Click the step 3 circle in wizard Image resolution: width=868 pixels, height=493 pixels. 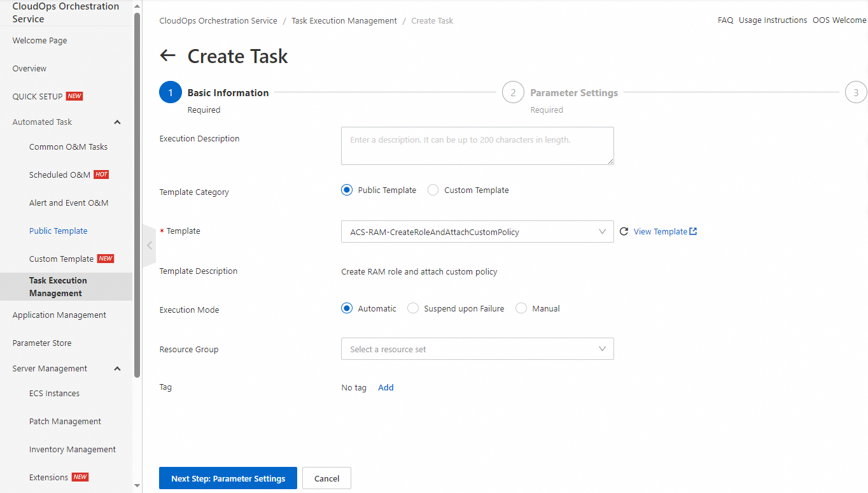tap(855, 92)
